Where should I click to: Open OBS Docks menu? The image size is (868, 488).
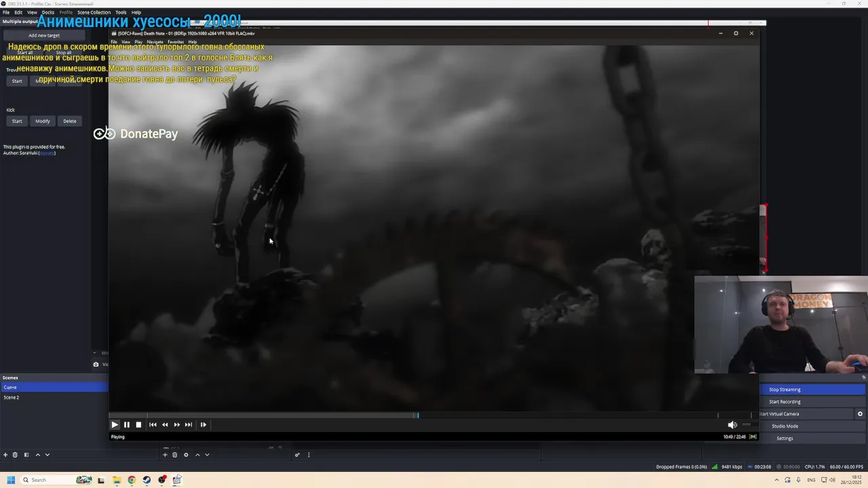[x=48, y=12]
